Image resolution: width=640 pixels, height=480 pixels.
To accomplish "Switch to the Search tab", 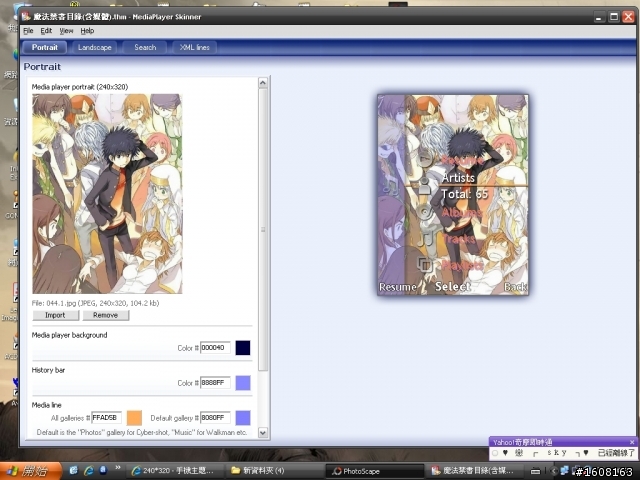I will click(145, 47).
